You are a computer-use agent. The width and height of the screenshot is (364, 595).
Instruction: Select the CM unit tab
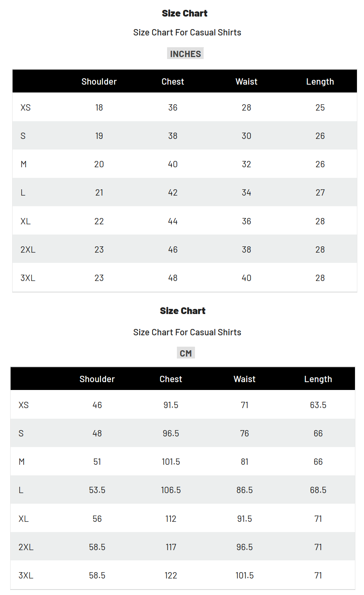pos(186,353)
